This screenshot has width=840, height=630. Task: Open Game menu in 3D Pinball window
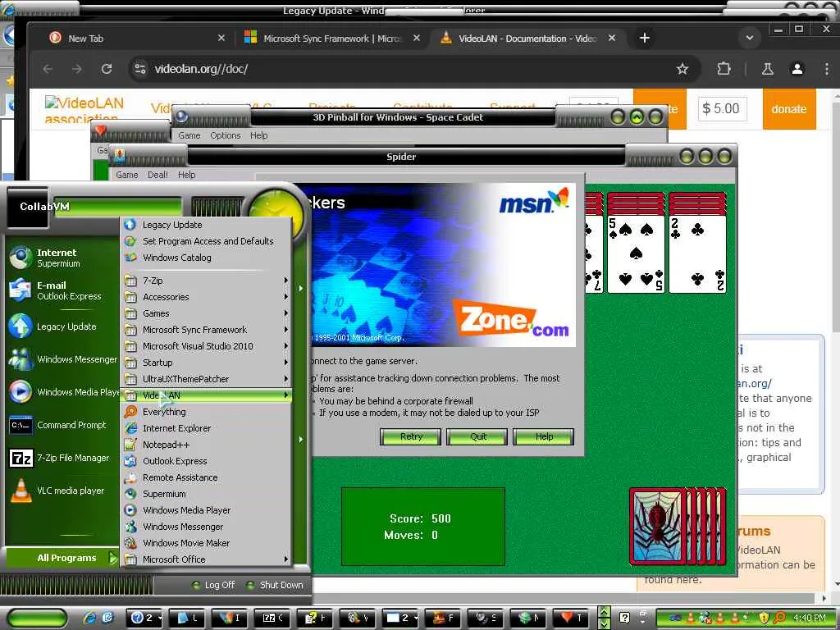[x=189, y=135]
